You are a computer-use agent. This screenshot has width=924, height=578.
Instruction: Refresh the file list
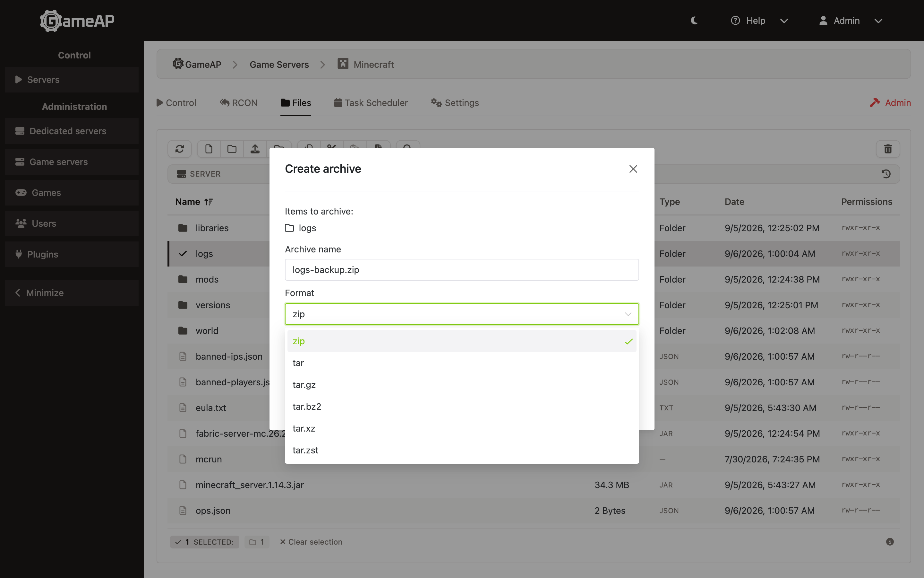click(x=180, y=149)
